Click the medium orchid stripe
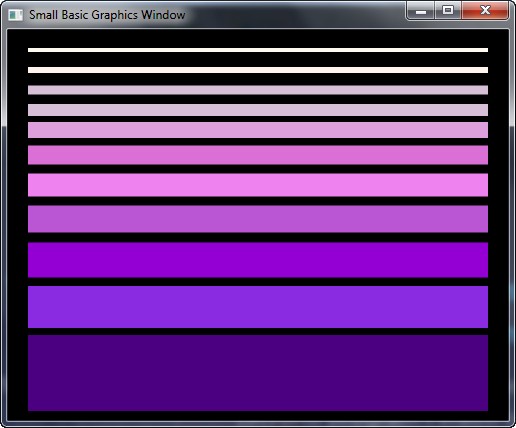516x428 pixels. click(x=258, y=219)
